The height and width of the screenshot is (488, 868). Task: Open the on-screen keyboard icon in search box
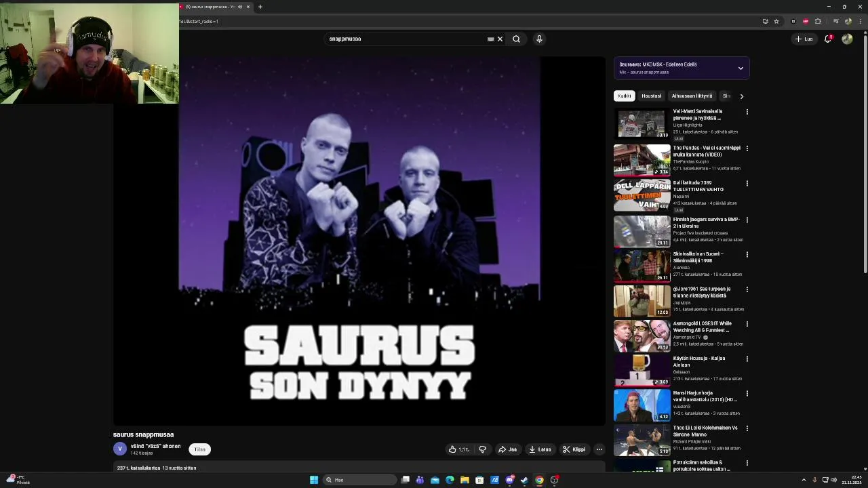point(490,39)
